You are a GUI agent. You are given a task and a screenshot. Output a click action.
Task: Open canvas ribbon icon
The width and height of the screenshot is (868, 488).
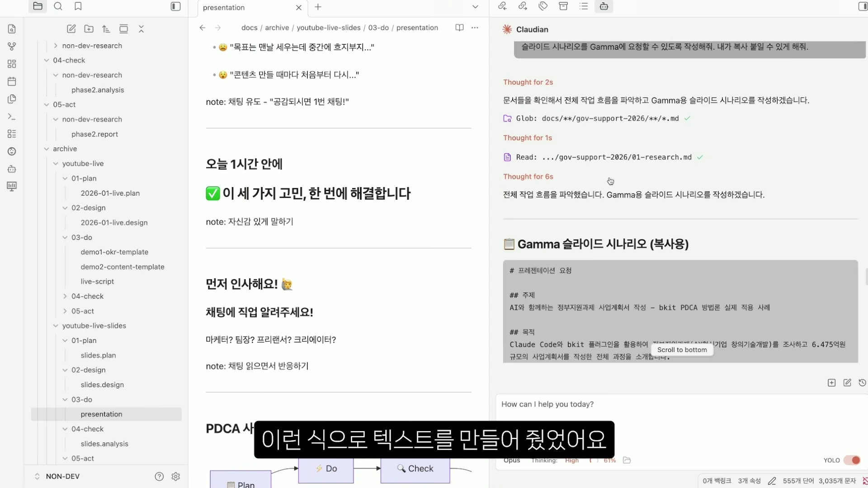pos(12,64)
